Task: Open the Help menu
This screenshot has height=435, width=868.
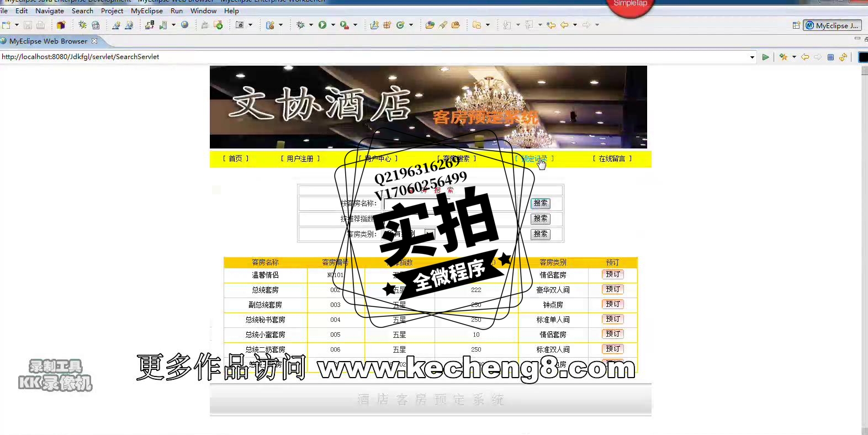Action: (231, 10)
